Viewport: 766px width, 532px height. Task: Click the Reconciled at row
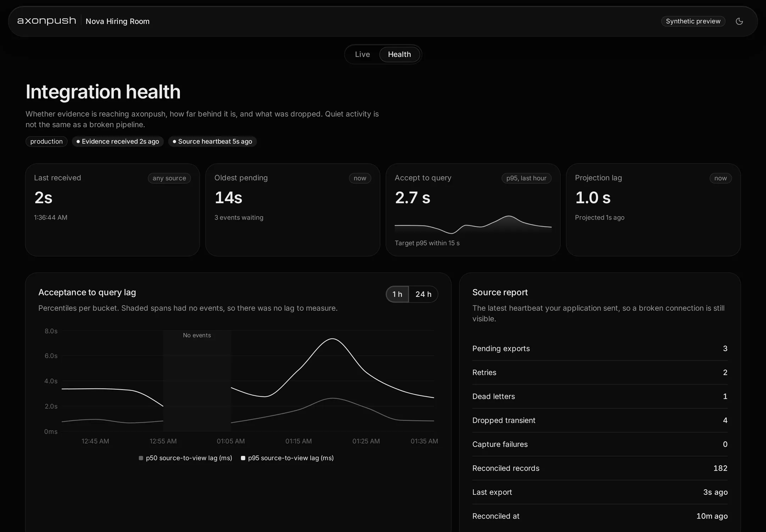point(600,516)
